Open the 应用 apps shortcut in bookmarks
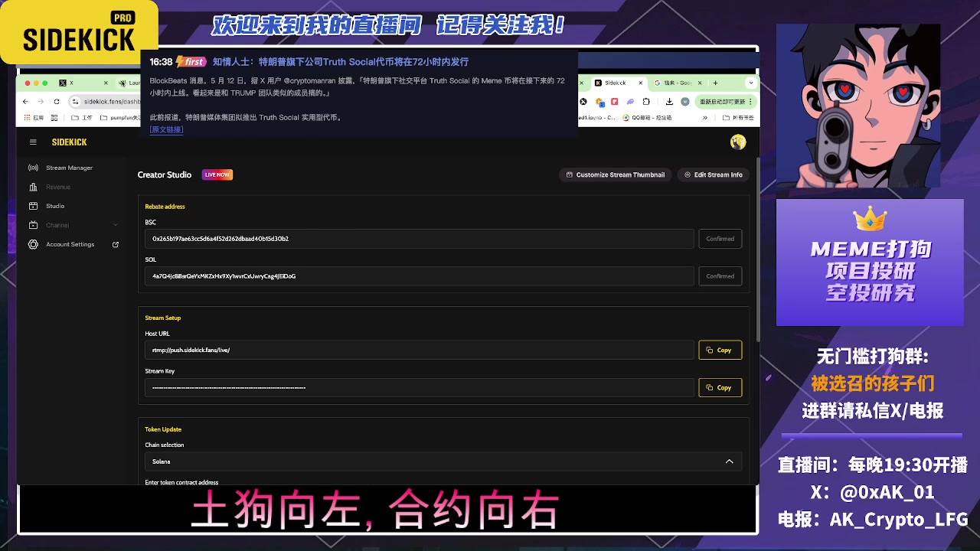The width and height of the screenshot is (980, 551). pyautogui.click(x=34, y=118)
